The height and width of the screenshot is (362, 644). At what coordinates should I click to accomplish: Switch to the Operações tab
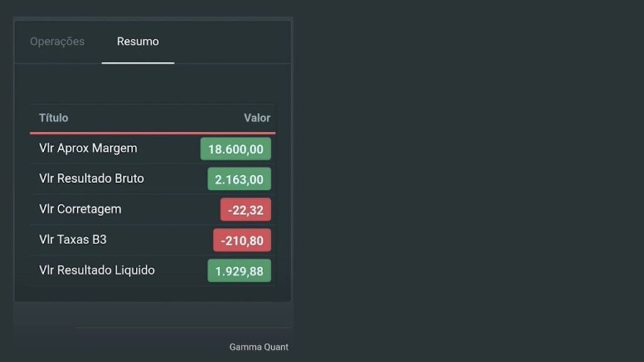click(57, 41)
